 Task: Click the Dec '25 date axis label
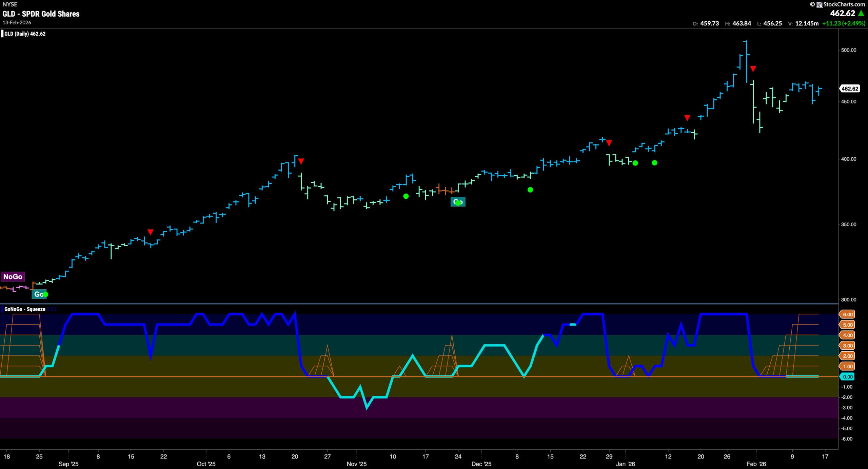coord(481,464)
